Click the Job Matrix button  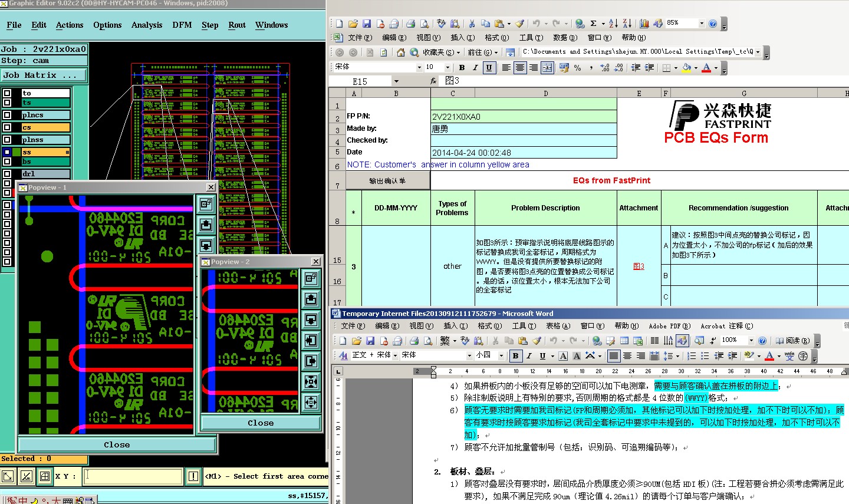[44, 75]
